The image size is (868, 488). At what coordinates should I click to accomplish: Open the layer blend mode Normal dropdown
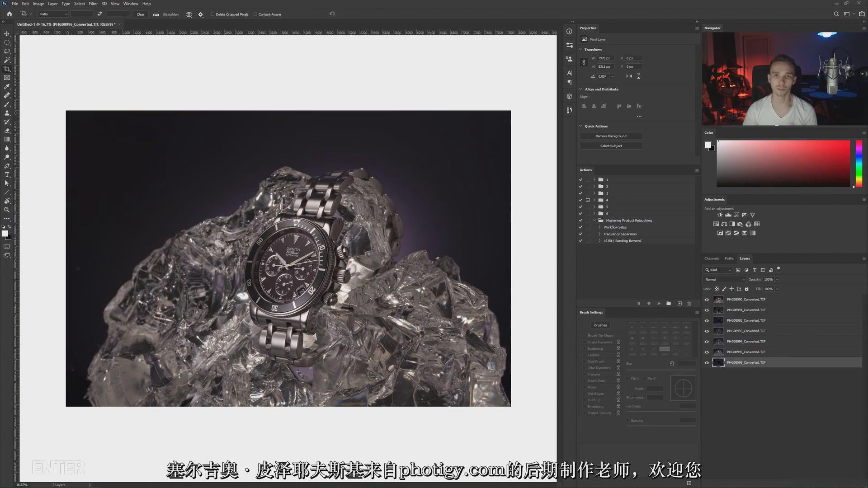(x=725, y=280)
